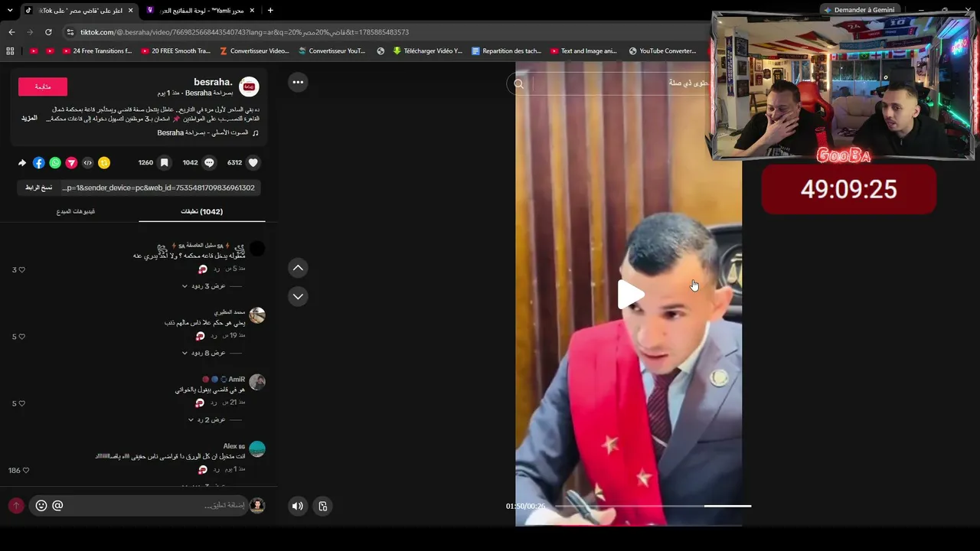Open AmiR's profile avatar

(257, 382)
